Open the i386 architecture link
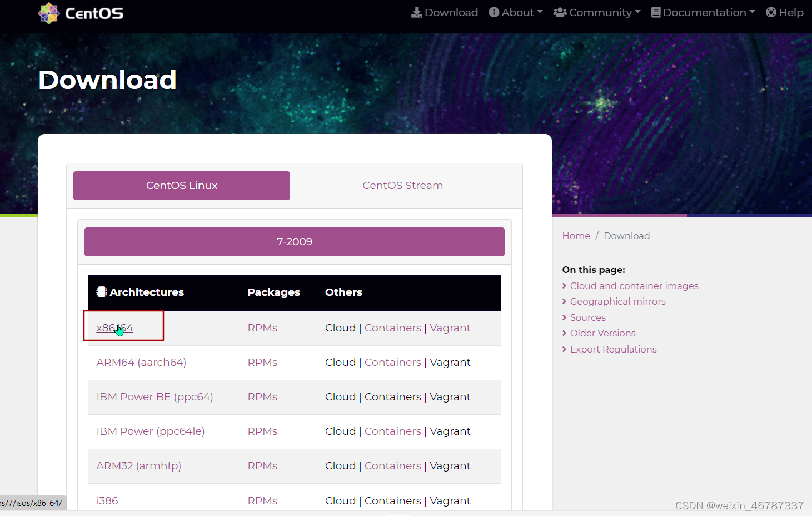Screen dimensions: 812x516 pyautogui.click(x=107, y=501)
